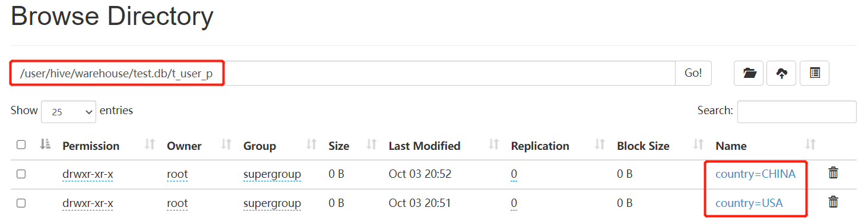This screenshot has width=868, height=223.
Task: Click the cut and paste list icon
Action: (x=815, y=73)
